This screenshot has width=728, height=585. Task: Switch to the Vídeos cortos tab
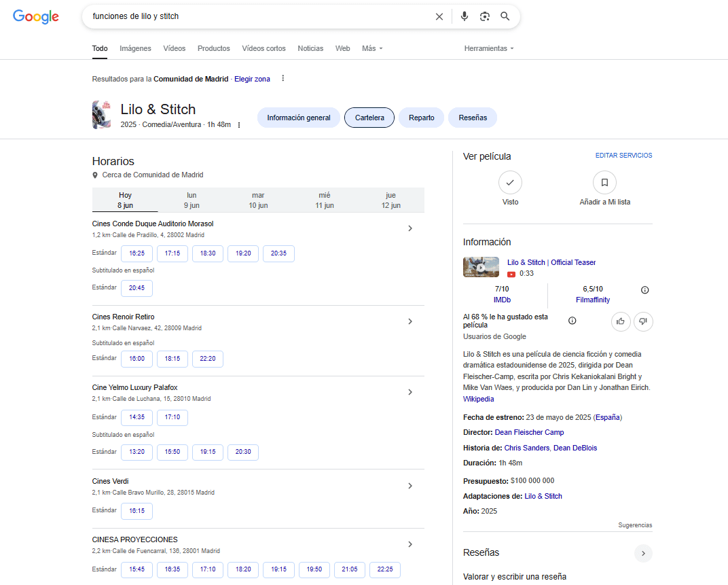pyautogui.click(x=263, y=48)
